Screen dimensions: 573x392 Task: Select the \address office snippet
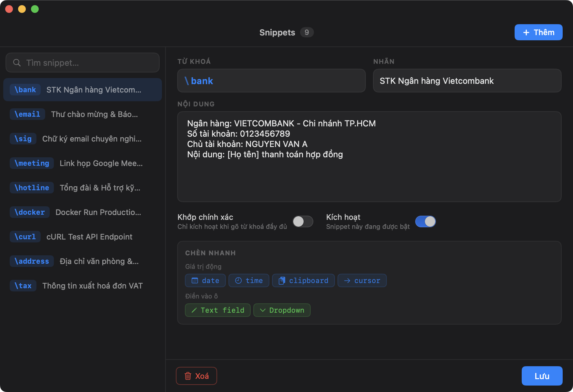point(83,261)
